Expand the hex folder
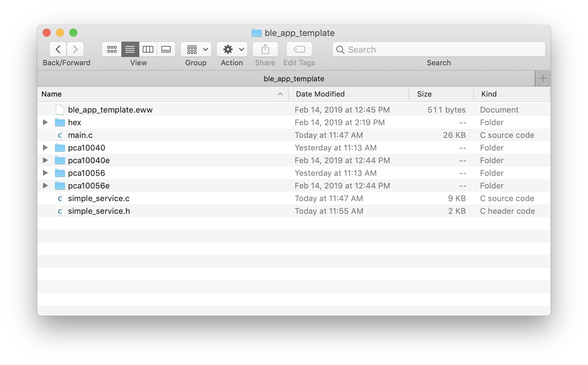Viewport: 588px width, 365px height. (45, 123)
